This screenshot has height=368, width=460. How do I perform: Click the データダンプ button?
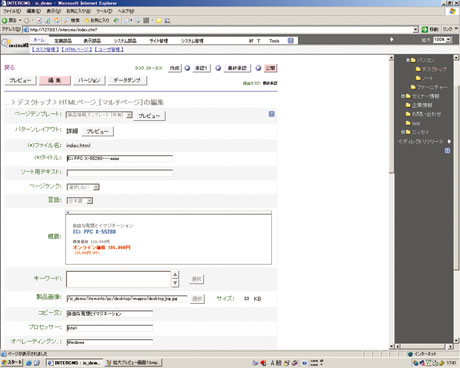pyautogui.click(x=127, y=80)
